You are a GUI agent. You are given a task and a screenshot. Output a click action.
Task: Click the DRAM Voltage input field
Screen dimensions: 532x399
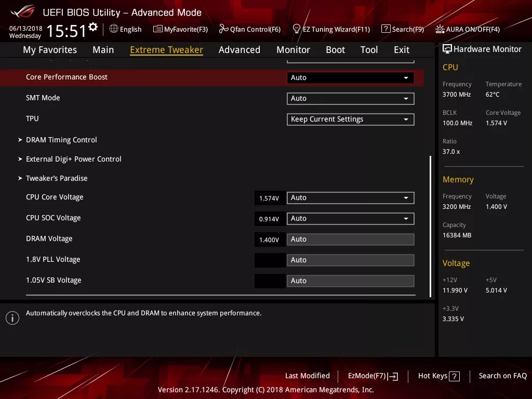tap(351, 239)
